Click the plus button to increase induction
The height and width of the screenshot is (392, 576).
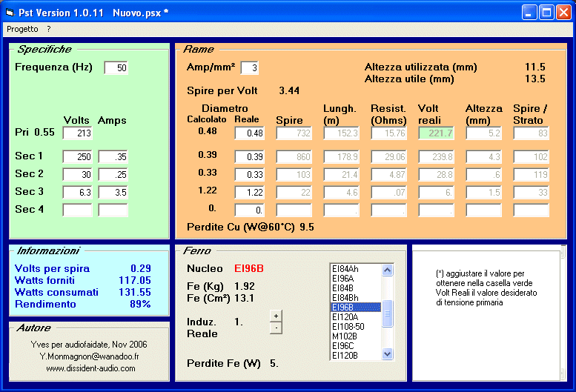[x=276, y=316]
